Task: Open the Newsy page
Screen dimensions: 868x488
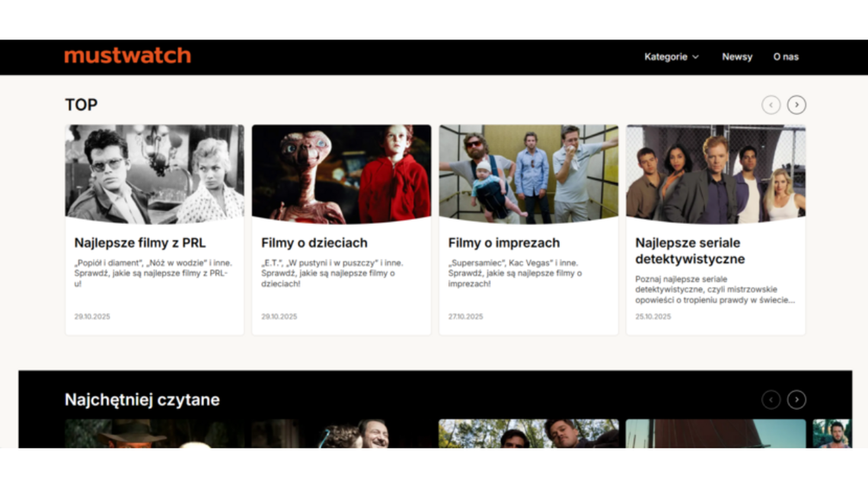Action: [736, 56]
